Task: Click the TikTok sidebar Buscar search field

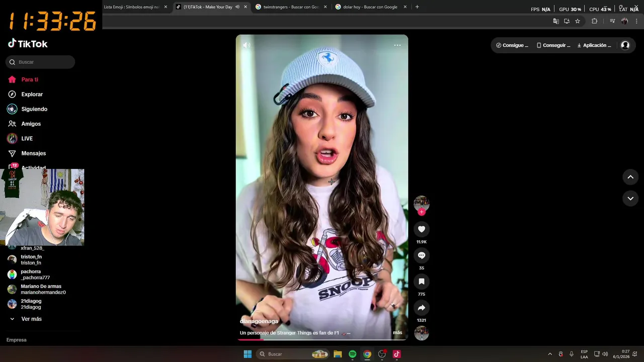Action: [x=40, y=62]
